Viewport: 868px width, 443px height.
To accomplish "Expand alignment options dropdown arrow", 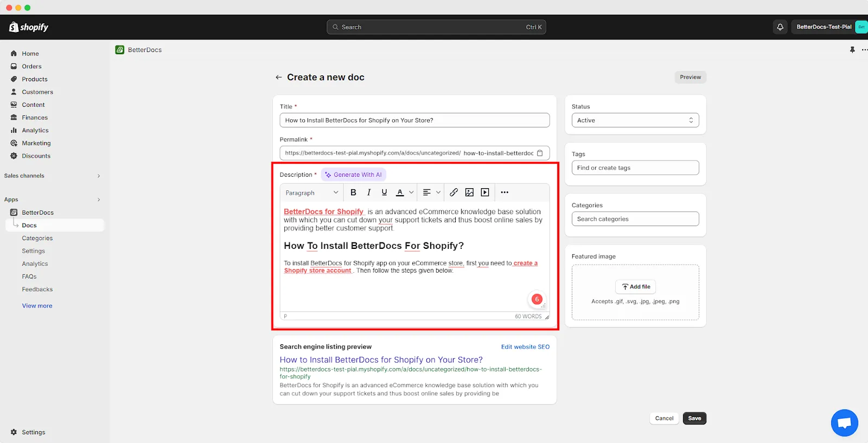I will 438,192.
